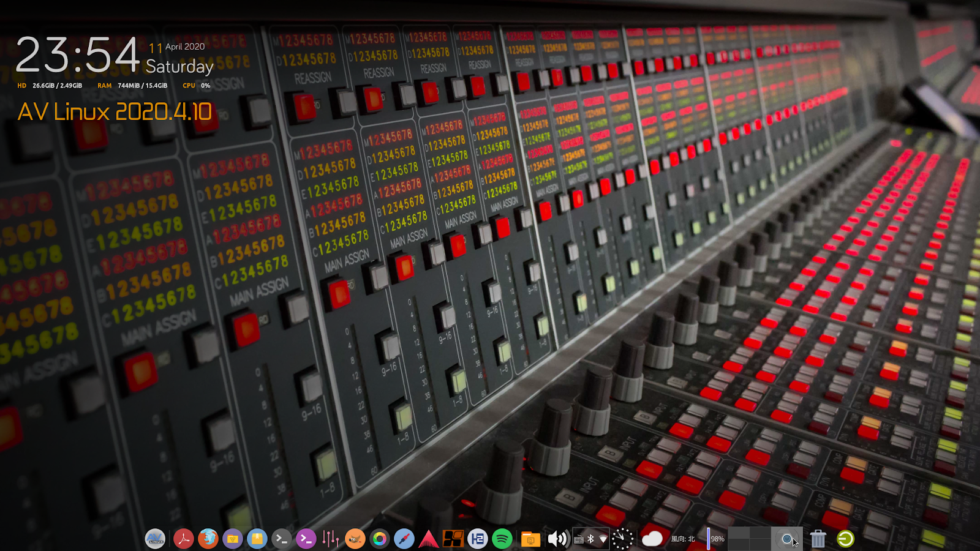The height and width of the screenshot is (551, 980).
Task: Click the screenshot camera lens icon
Action: (787, 539)
